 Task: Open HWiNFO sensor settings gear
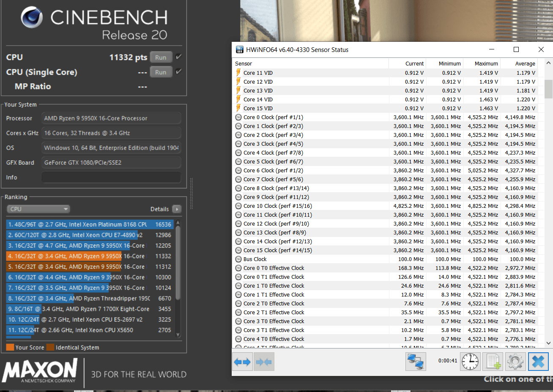515,362
